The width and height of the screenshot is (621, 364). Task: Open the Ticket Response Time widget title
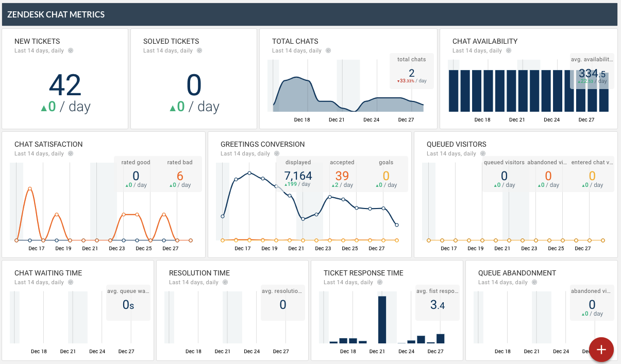coord(363,273)
